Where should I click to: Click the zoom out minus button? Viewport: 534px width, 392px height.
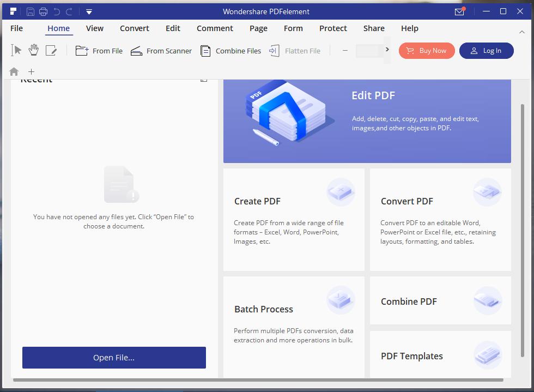(345, 51)
